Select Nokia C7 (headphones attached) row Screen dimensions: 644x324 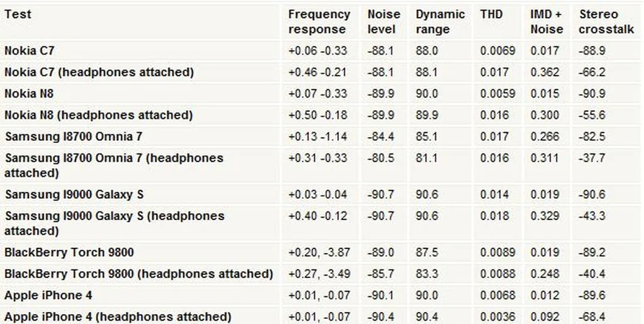[99, 72]
